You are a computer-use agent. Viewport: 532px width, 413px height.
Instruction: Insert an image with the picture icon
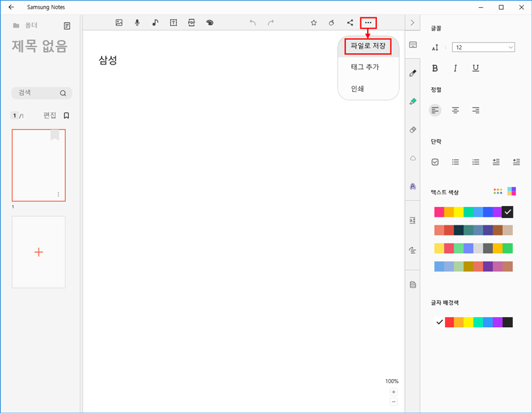click(x=119, y=23)
